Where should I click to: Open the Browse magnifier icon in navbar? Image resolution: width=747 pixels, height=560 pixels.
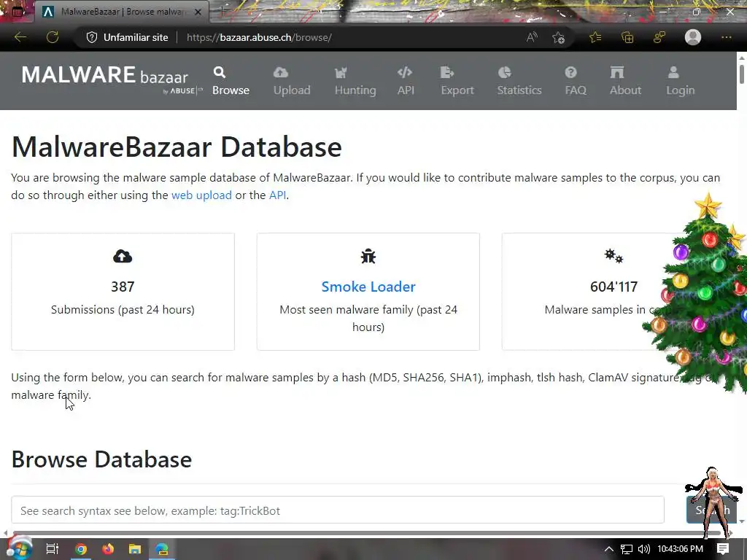tap(219, 72)
